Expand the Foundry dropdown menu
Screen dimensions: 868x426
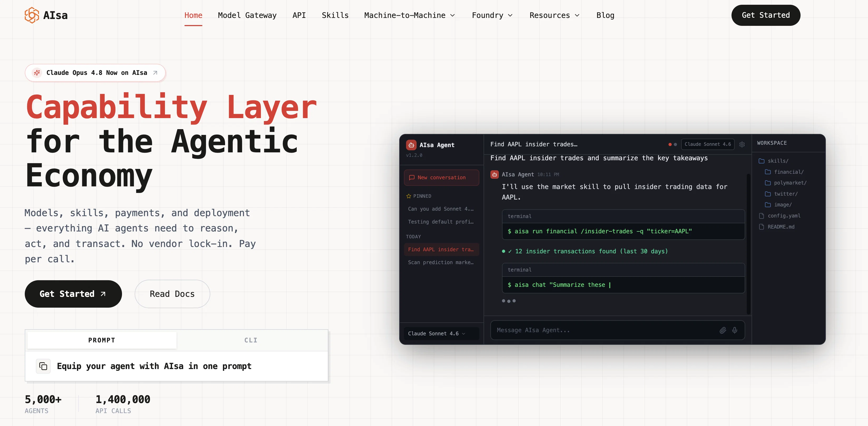(x=492, y=15)
